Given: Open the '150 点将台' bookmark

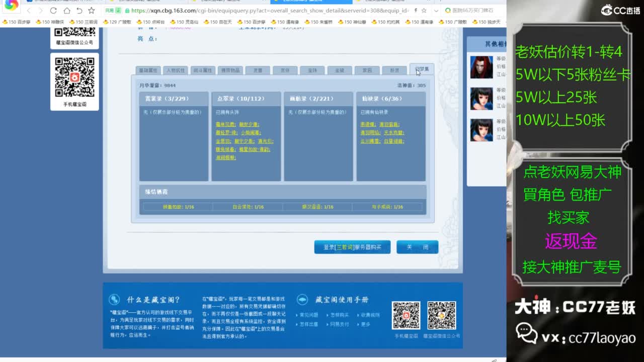Looking at the screenshot, I should (150, 22).
